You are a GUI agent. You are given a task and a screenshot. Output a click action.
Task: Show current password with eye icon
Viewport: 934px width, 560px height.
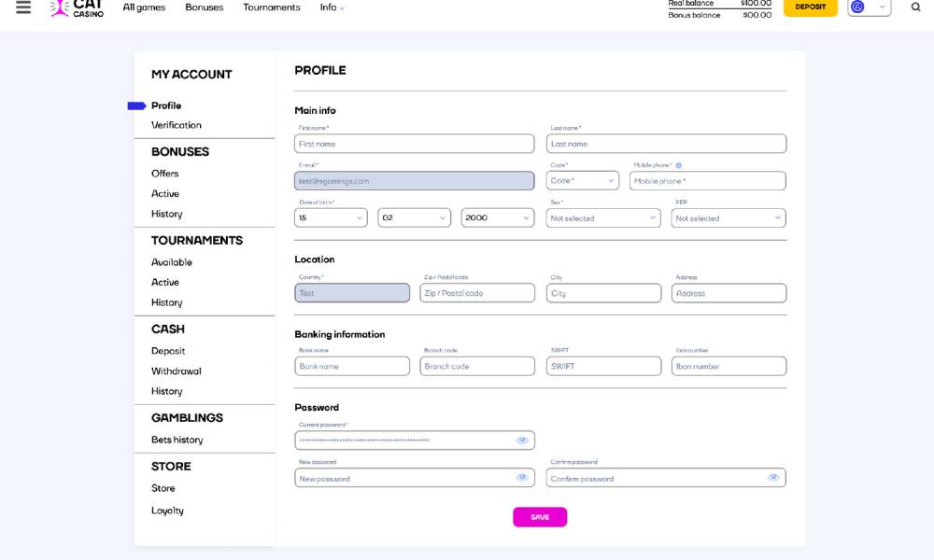(522, 441)
